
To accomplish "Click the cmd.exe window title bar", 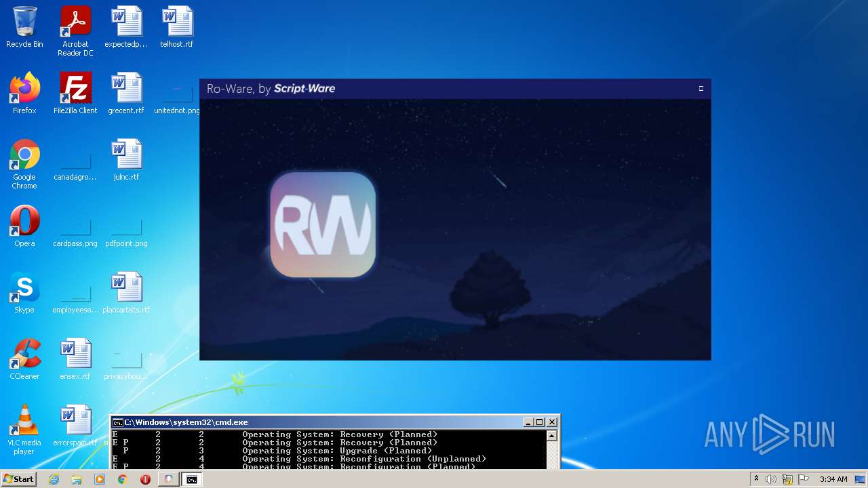I will [x=336, y=422].
